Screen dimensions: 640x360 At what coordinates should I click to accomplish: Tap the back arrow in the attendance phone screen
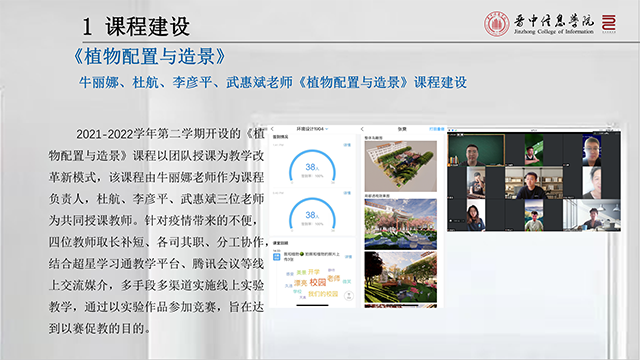tap(272, 129)
